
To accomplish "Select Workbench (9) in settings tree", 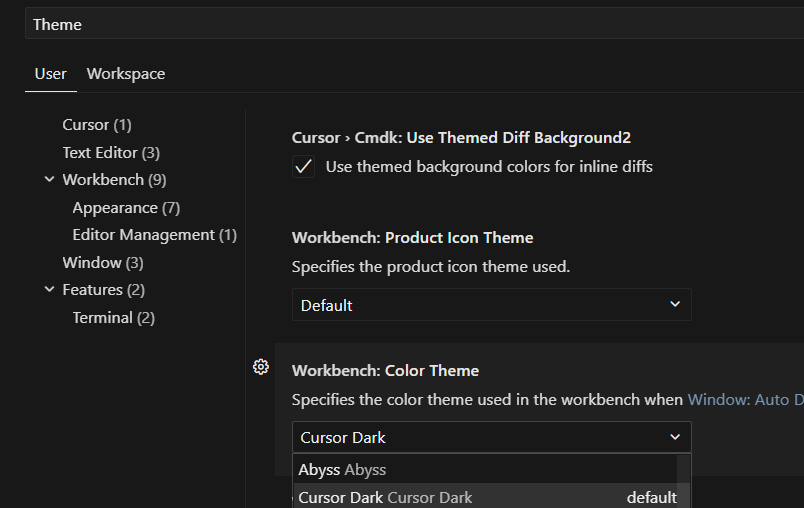I will (114, 179).
